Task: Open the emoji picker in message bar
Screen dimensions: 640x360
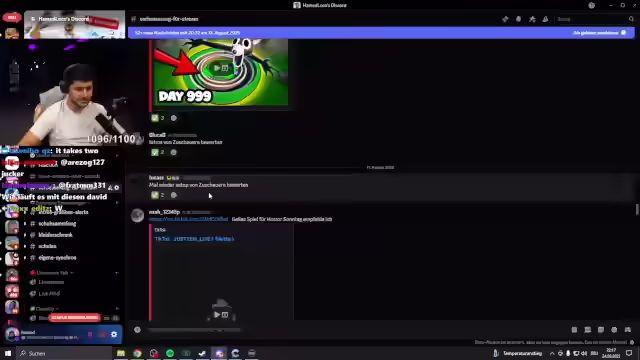Action: (x=614, y=330)
